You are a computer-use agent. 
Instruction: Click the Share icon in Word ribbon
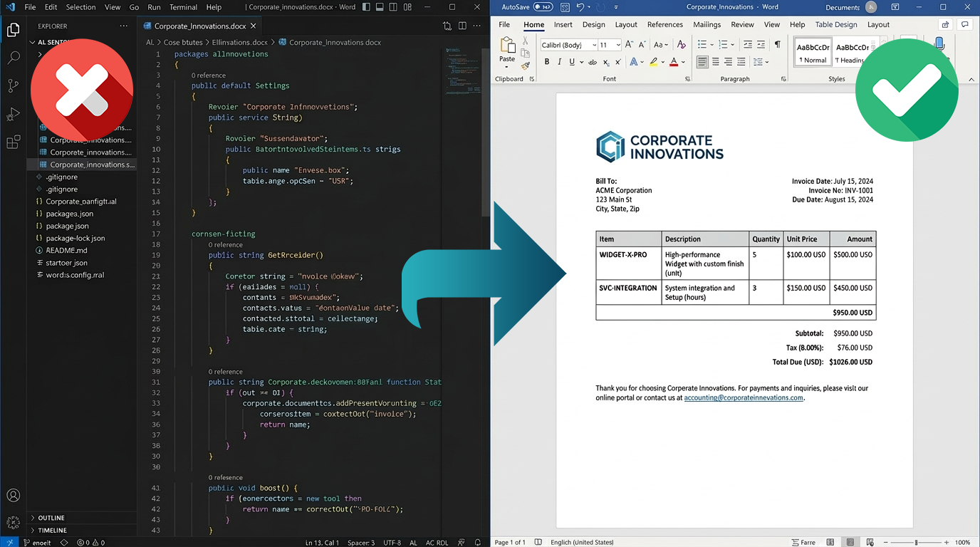pos(945,24)
